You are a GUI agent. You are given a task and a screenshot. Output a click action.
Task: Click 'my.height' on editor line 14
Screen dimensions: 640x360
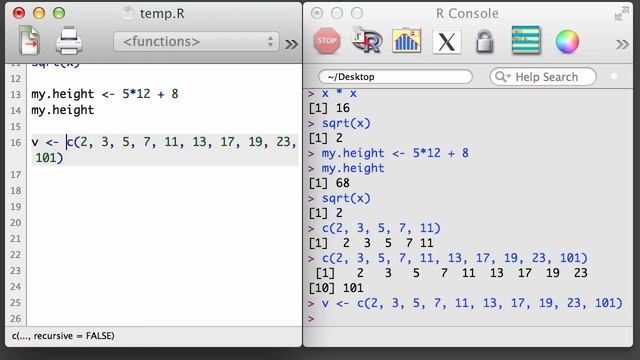(x=63, y=110)
